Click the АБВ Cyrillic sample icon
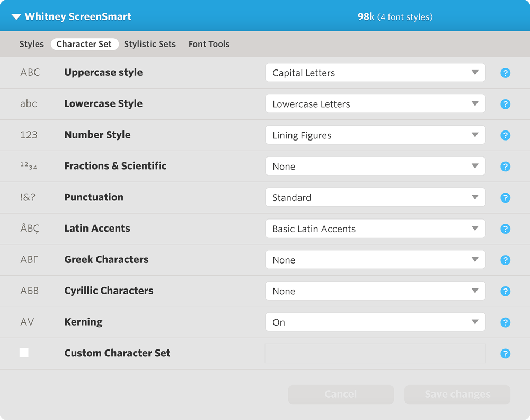 [29, 291]
